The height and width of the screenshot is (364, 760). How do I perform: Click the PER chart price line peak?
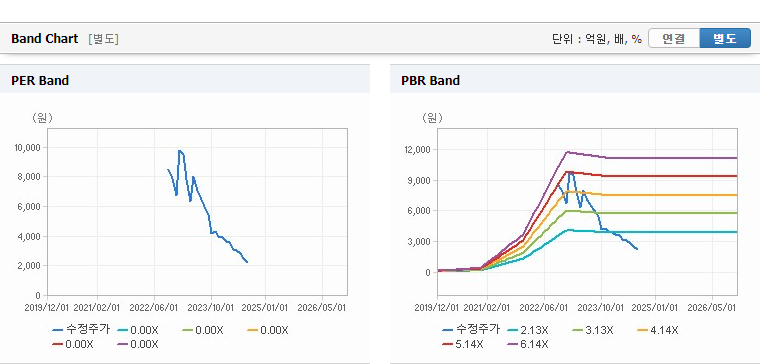tap(179, 151)
